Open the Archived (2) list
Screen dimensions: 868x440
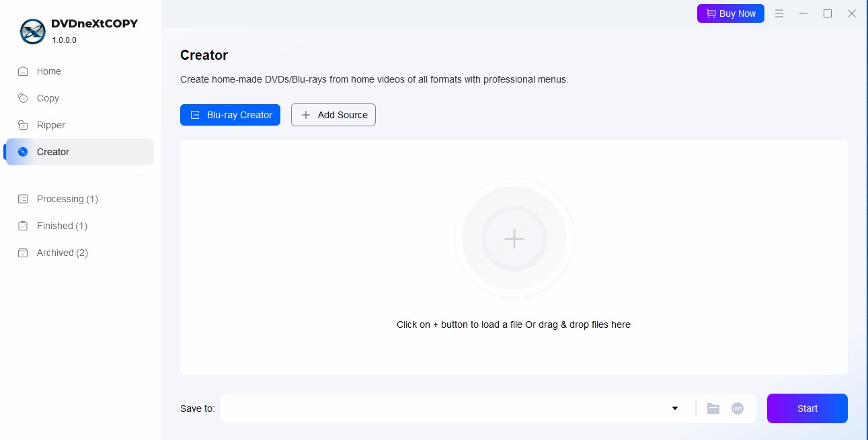click(62, 253)
